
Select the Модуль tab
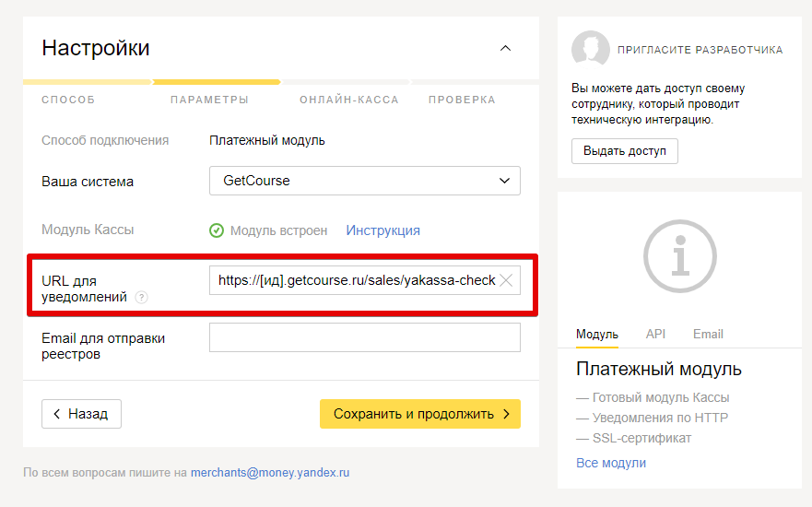click(x=597, y=335)
